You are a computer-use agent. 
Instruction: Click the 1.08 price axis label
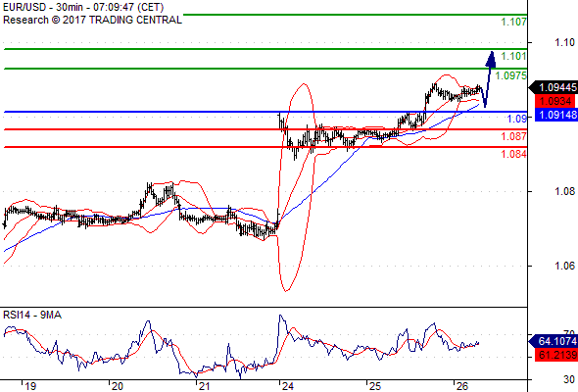point(564,191)
